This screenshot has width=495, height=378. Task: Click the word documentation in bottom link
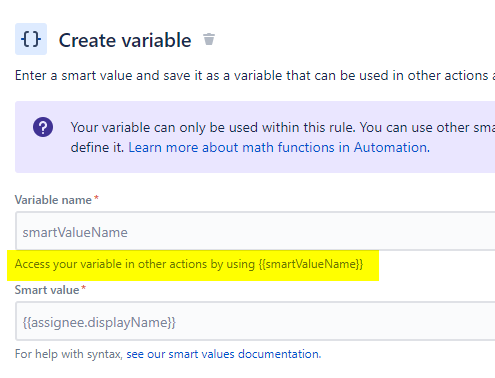pyautogui.click(x=280, y=354)
